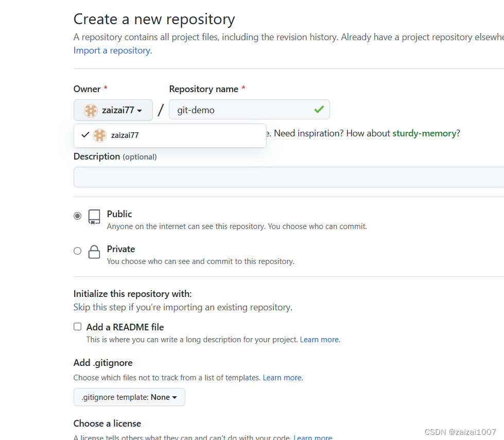Select the Public visibility radio button
Screen dimensions: 504x440
point(77,216)
